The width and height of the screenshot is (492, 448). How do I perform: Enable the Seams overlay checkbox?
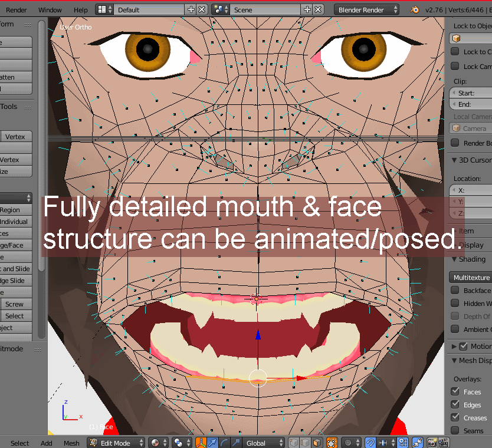click(455, 430)
